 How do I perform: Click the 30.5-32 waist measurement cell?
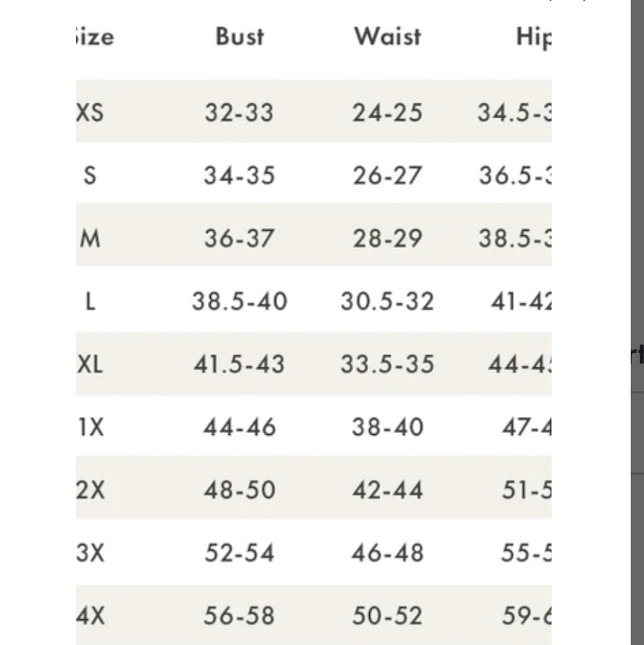coord(387,301)
